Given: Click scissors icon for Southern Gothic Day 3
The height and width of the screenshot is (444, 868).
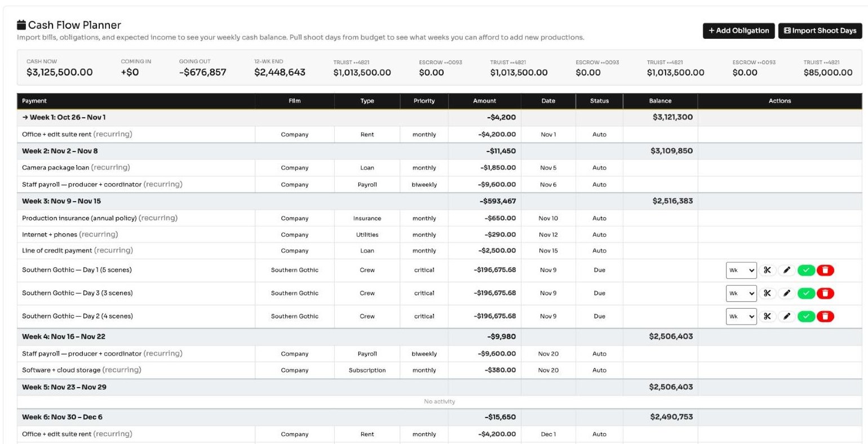Looking at the screenshot, I should (x=767, y=293).
